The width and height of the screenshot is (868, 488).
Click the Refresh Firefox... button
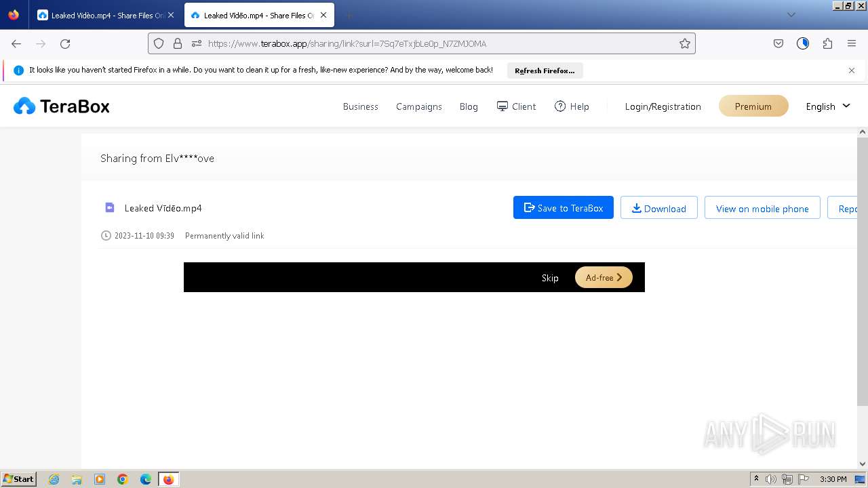545,70
